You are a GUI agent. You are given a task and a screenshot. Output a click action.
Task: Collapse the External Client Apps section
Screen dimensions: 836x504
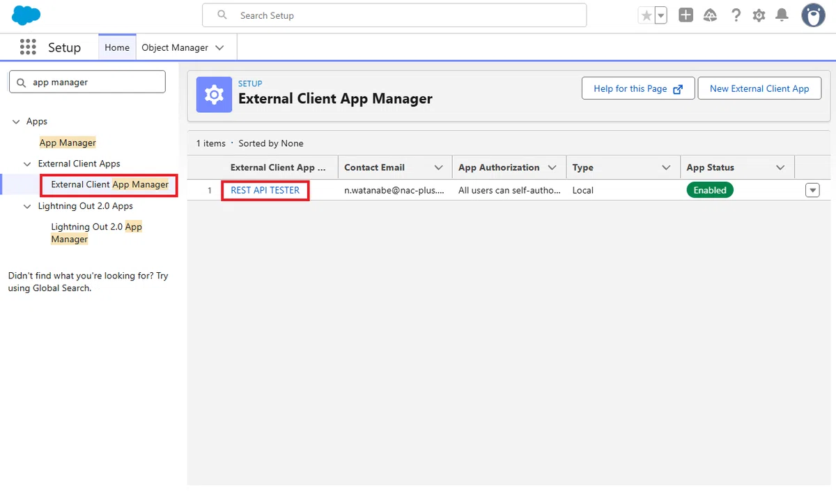pyautogui.click(x=28, y=164)
